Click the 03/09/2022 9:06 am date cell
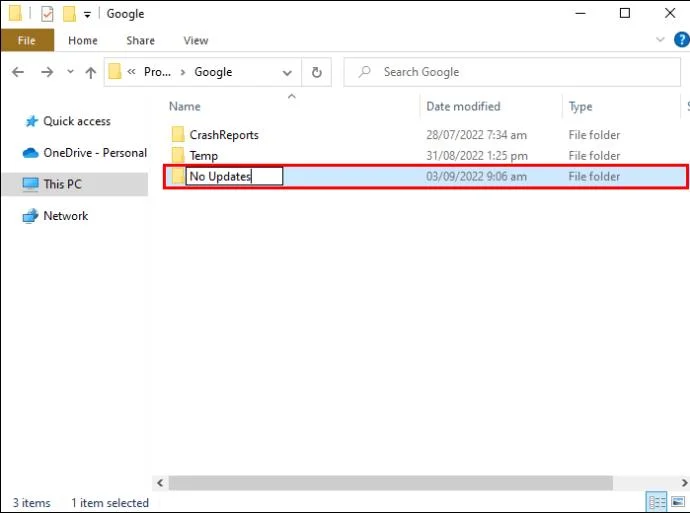This screenshot has height=513, width=690. (x=476, y=176)
